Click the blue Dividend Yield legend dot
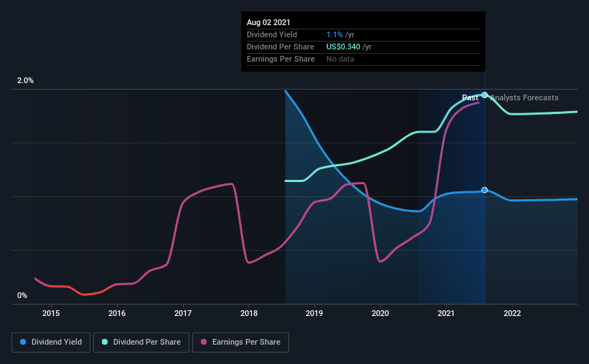This screenshot has height=364, width=589. coord(23,342)
